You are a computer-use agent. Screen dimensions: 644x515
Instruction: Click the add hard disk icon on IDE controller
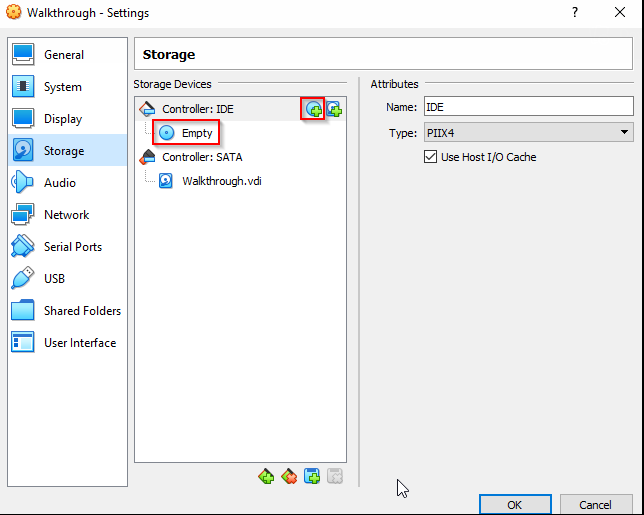[x=334, y=109]
